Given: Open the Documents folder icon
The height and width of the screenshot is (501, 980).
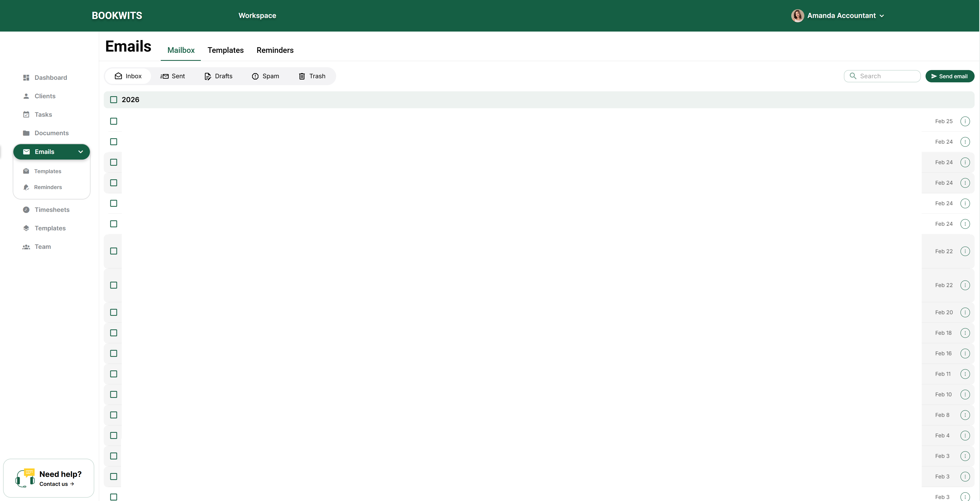Looking at the screenshot, I should pos(26,133).
